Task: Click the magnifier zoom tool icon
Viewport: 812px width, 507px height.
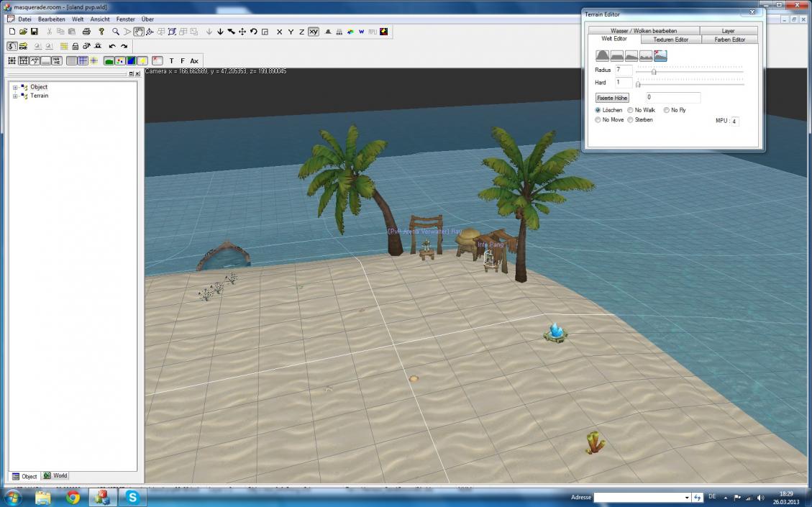Action: (x=115, y=32)
